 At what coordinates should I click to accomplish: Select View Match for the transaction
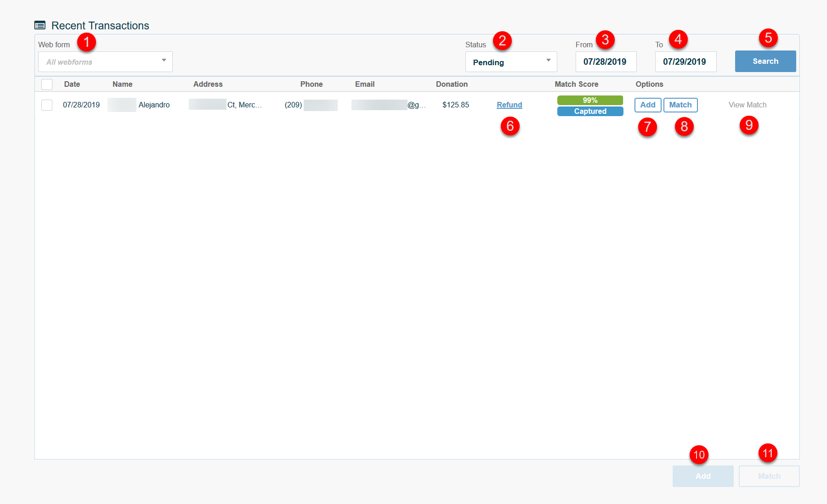748,105
